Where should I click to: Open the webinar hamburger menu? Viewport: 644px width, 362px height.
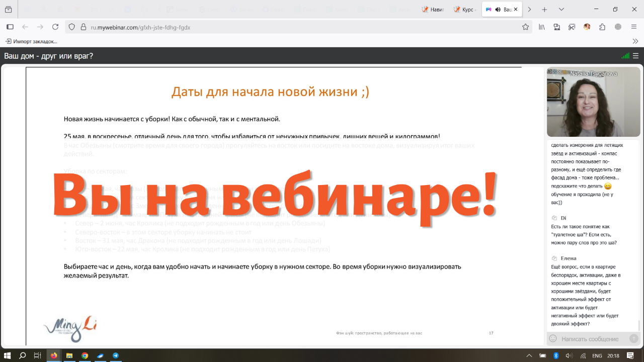pyautogui.click(x=635, y=56)
